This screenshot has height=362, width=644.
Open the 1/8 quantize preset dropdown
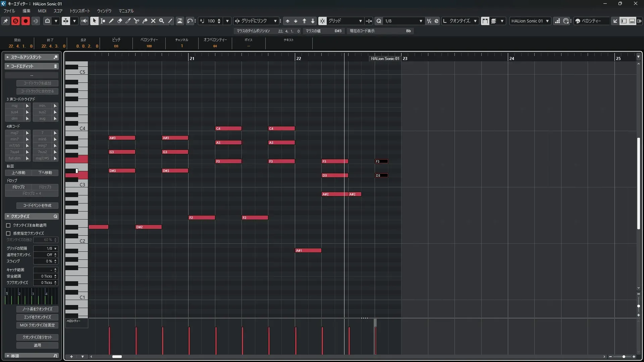[x=421, y=21]
